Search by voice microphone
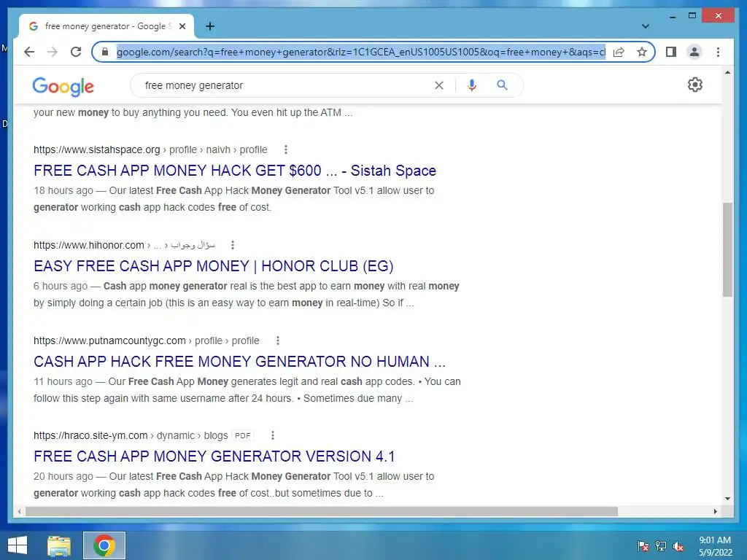 point(472,85)
